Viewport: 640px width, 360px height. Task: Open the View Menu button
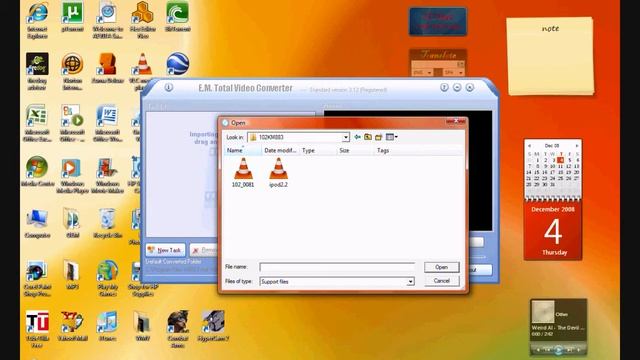pos(391,137)
